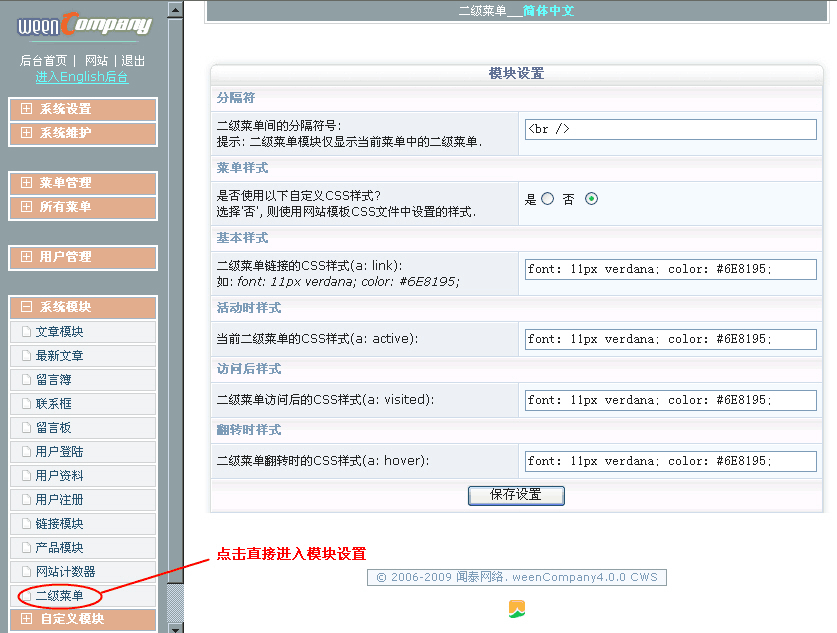
Task: Click the a:link CSS style input field
Action: click(x=670, y=270)
